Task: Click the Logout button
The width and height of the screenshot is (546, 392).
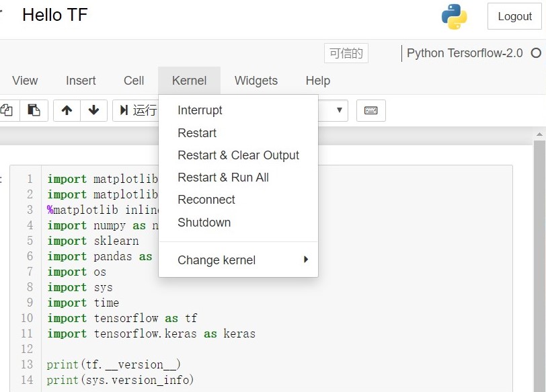Action: point(514,16)
